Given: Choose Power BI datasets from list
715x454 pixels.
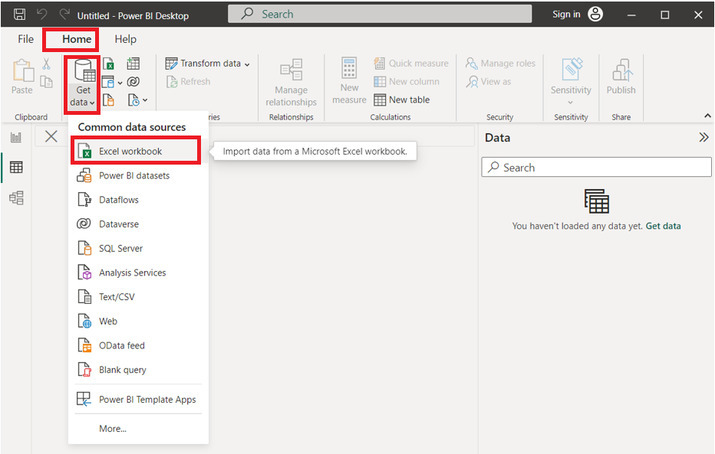Looking at the screenshot, I should (138, 175).
